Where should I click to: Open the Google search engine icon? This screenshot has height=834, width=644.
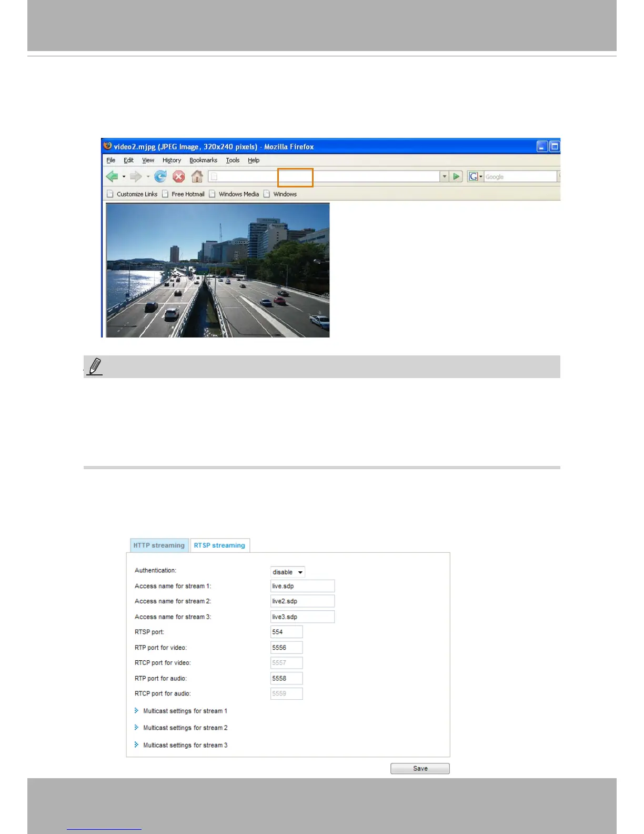click(474, 176)
